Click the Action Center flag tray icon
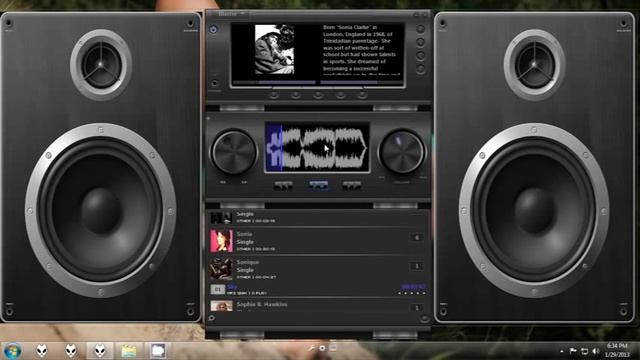Image resolution: width=640 pixels, height=360 pixels. coord(573,351)
